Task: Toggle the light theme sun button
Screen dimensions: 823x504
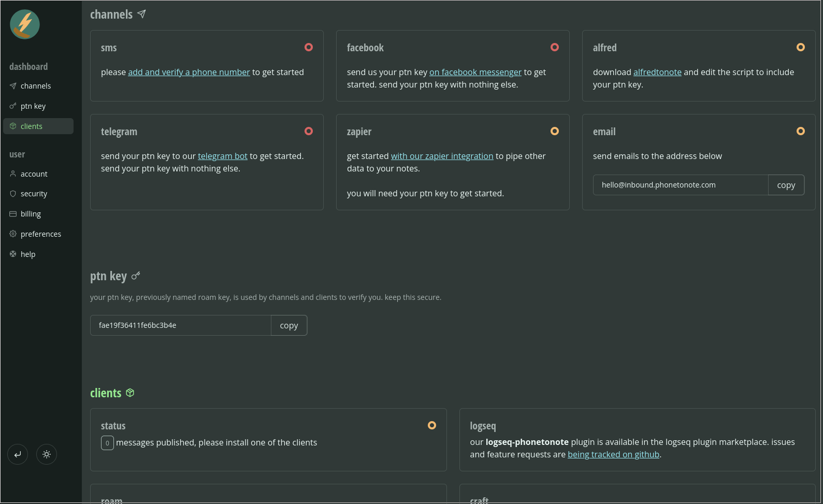Action: (x=47, y=454)
